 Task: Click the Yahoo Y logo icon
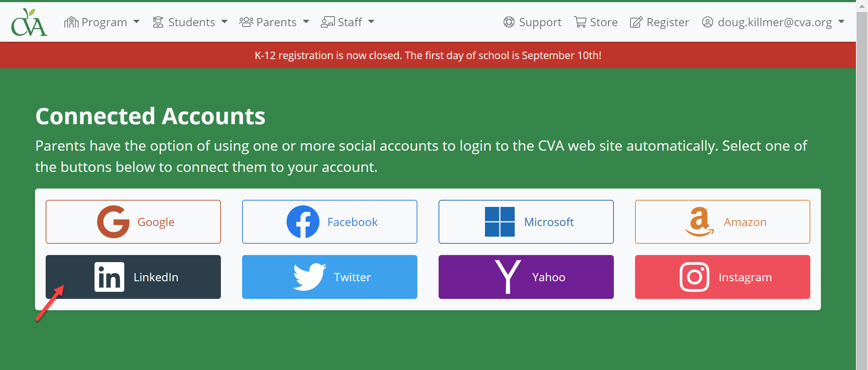click(508, 277)
